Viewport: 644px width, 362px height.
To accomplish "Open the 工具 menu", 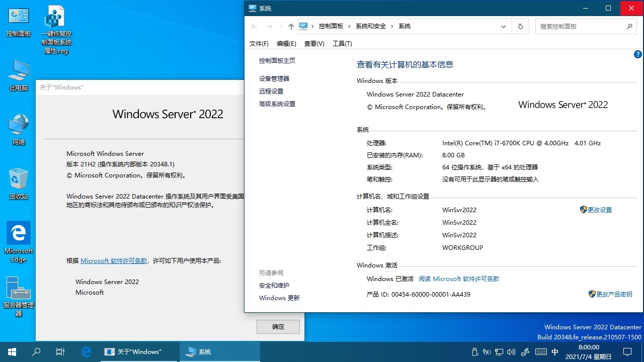I will [x=342, y=43].
